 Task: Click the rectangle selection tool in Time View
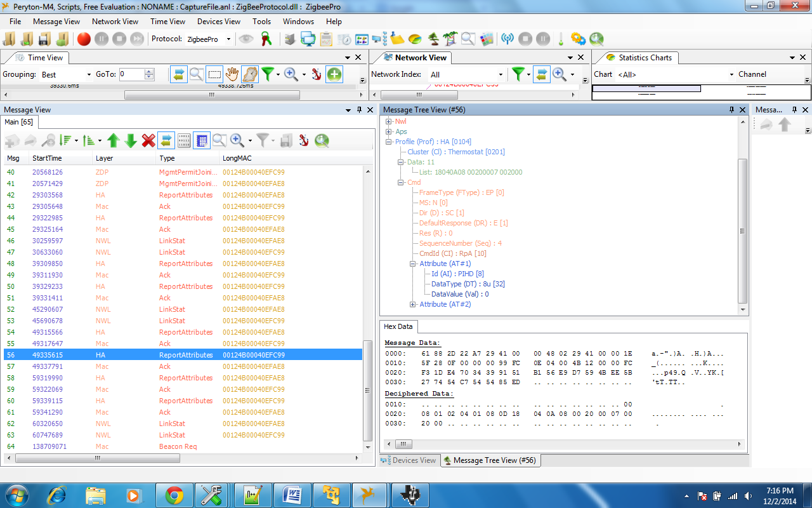[214, 74]
